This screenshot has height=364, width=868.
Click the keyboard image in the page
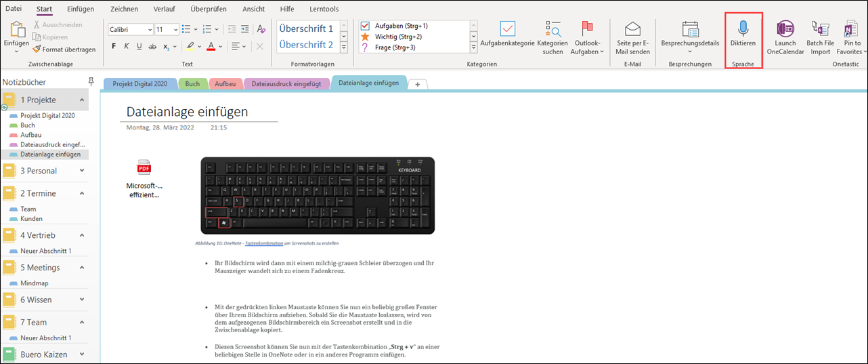318,196
